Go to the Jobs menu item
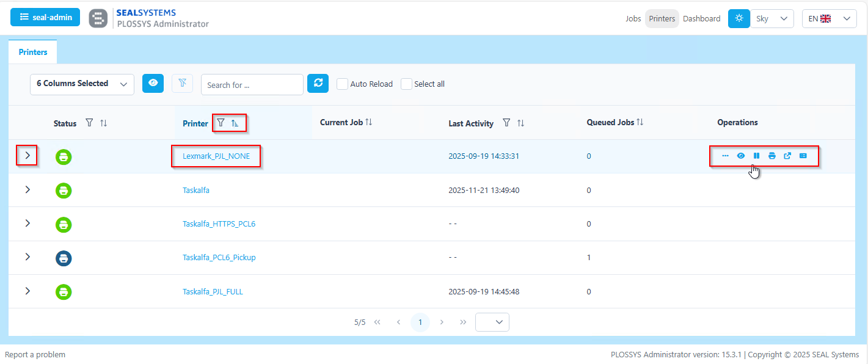This screenshot has width=868, height=364. [x=633, y=18]
